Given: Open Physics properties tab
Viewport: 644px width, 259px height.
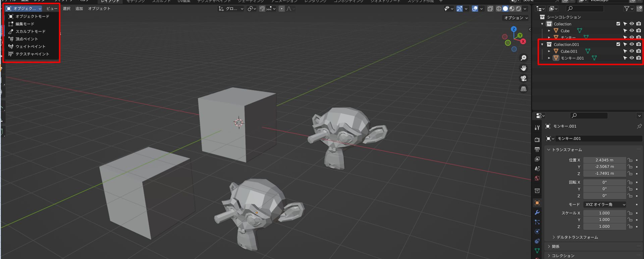Looking at the screenshot, I should click(537, 232).
